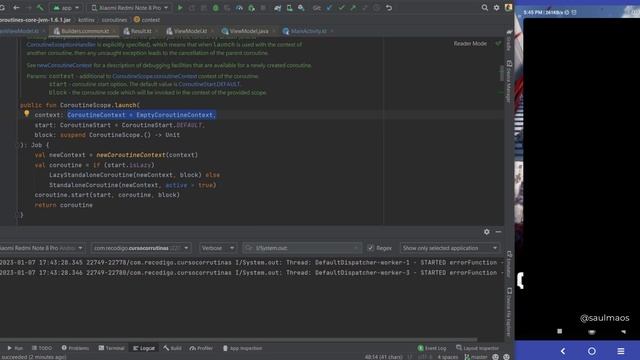
Task: Click the Git update project arrow icon
Action: pos(329,8)
